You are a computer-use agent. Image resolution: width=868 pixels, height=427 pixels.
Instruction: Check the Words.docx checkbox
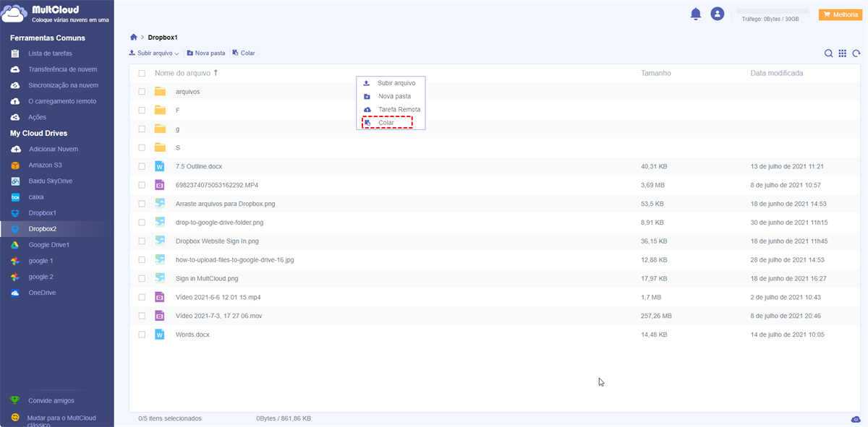142,335
